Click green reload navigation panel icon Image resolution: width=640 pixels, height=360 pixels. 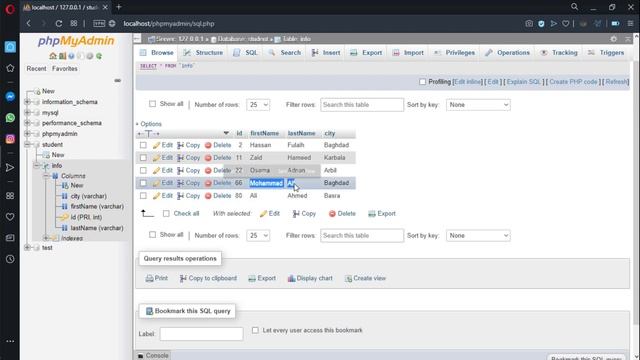coord(99,56)
